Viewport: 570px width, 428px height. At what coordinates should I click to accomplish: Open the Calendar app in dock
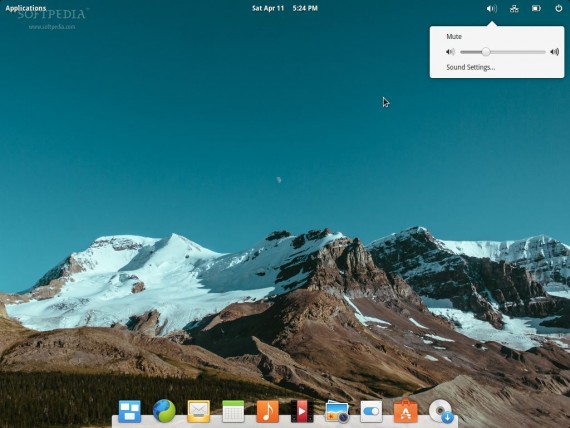(233, 411)
